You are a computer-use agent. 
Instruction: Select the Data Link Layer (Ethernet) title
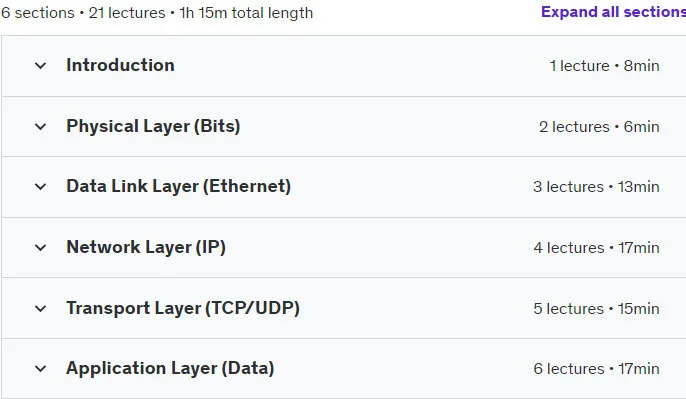pyautogui.click(x=178, y=186)
